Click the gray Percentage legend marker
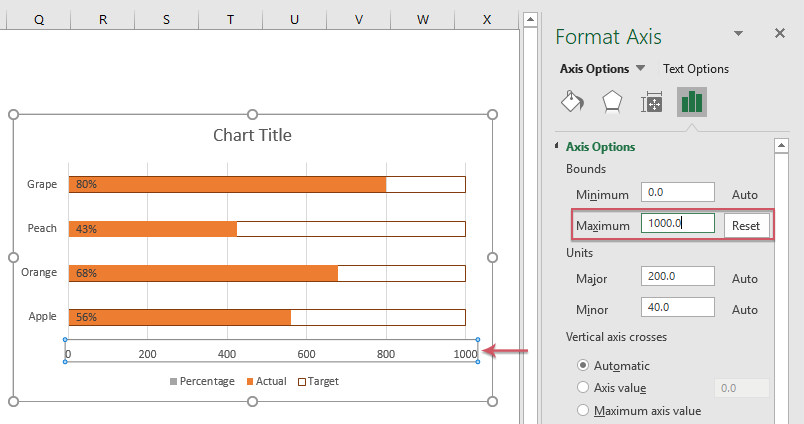Image resolution: width=804 pixels, height=424 pixels. click(x=173, y=381)
